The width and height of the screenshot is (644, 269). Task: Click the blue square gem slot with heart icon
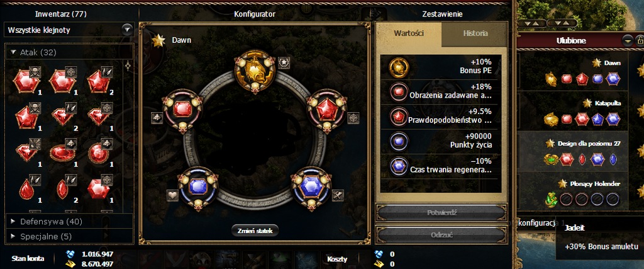pos(197,186)
